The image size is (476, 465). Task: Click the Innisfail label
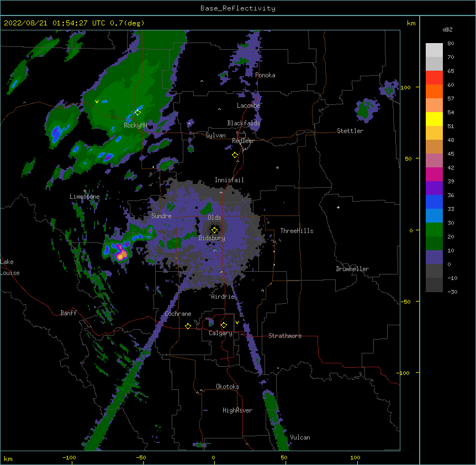click(x=229, y=180)
